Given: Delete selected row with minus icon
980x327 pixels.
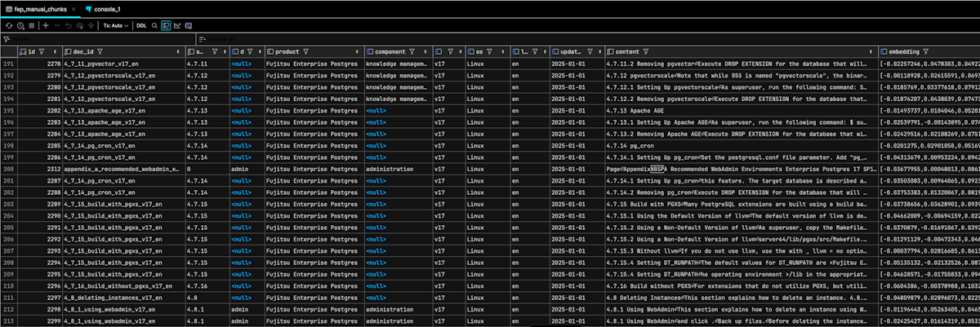Looking at the screenshot, I should click(x=56, y=25).
